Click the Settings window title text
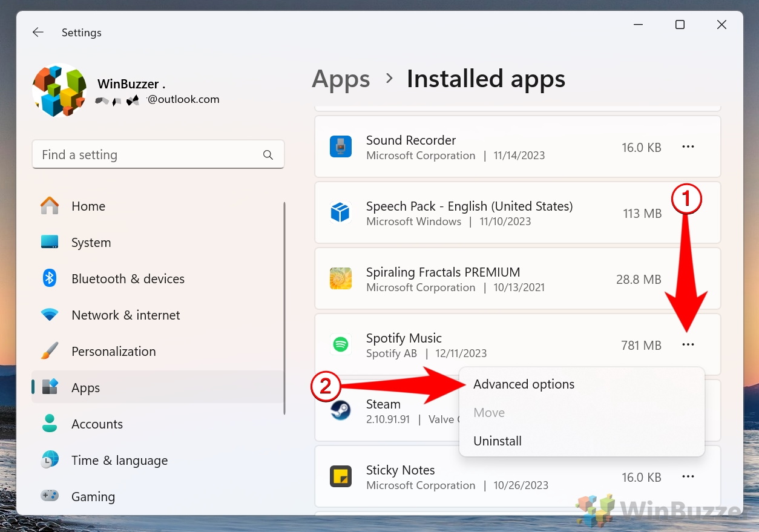 pos(82,33)
